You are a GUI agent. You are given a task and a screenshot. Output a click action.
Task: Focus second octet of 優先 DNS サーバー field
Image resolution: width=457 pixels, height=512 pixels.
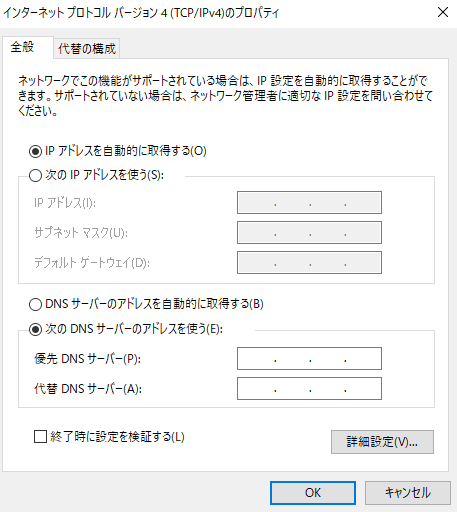tap(293, 359)
